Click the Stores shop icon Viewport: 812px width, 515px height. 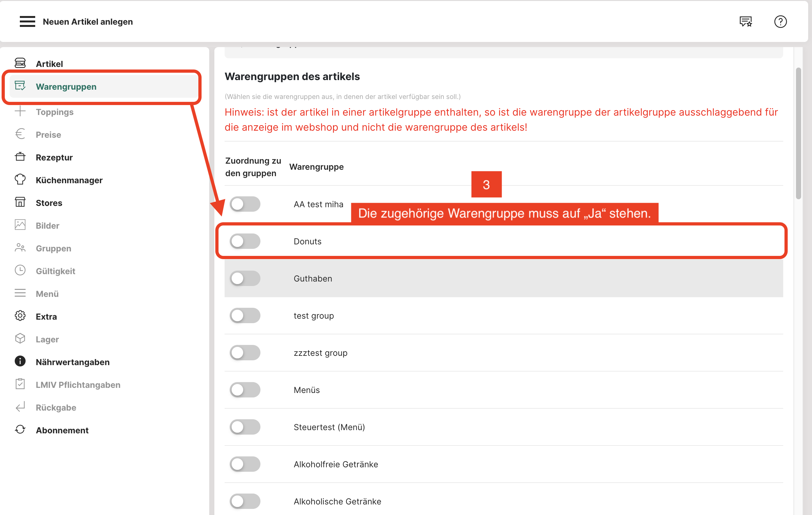point(20,202)
